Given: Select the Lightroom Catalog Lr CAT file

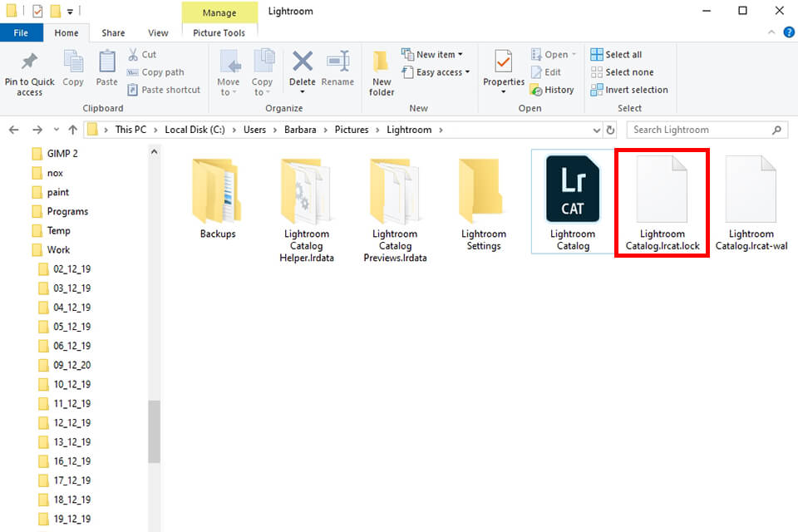Looking at the screenshot, I should (x=572, y=201).
